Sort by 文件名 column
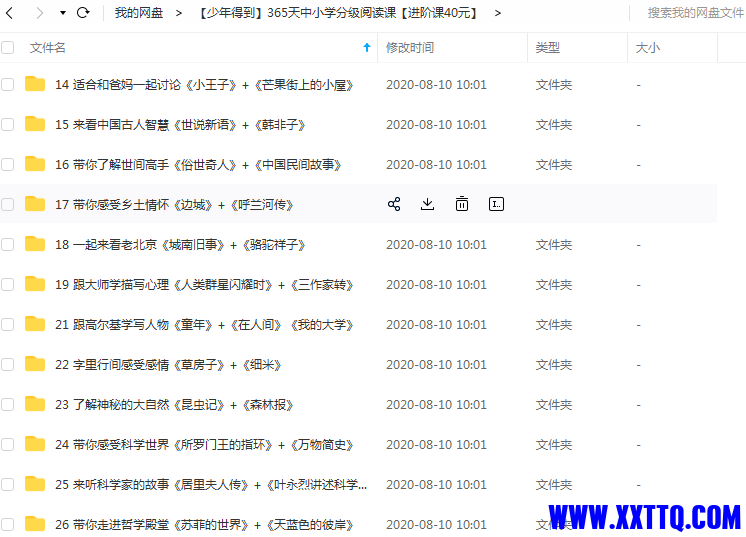Screen dimensions: 746x537 click(x=48, y=48)
